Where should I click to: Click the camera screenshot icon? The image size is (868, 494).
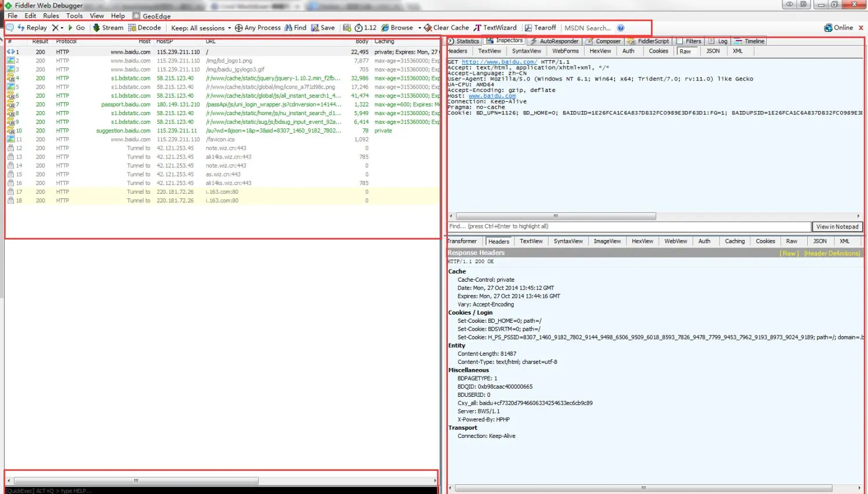point(347,28)
